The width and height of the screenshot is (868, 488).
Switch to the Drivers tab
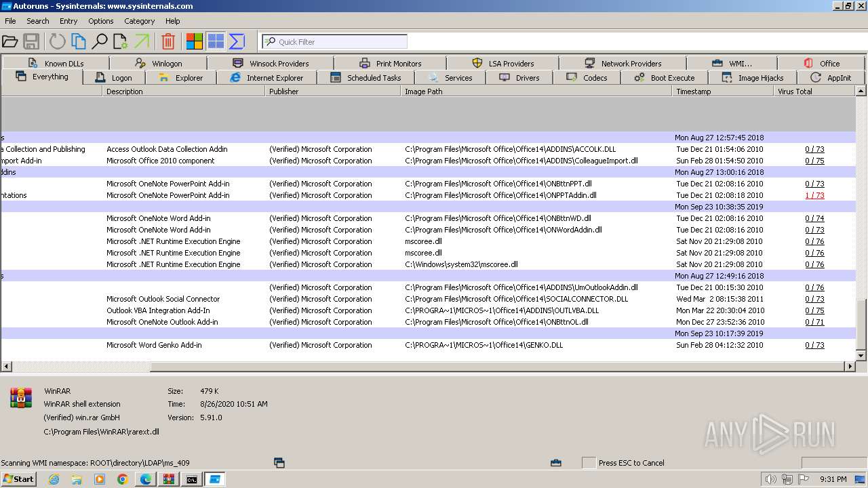pyautogui.click(x=519, y=77)
